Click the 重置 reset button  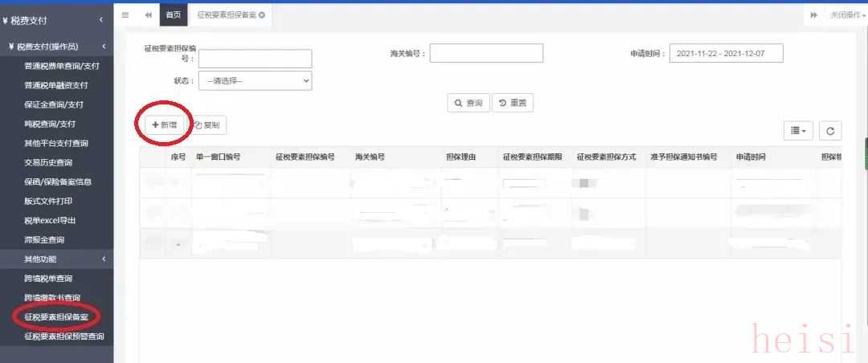click(x=512, y=103)
